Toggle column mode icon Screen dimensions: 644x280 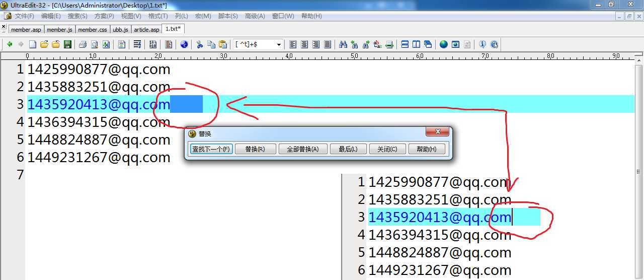169,44
